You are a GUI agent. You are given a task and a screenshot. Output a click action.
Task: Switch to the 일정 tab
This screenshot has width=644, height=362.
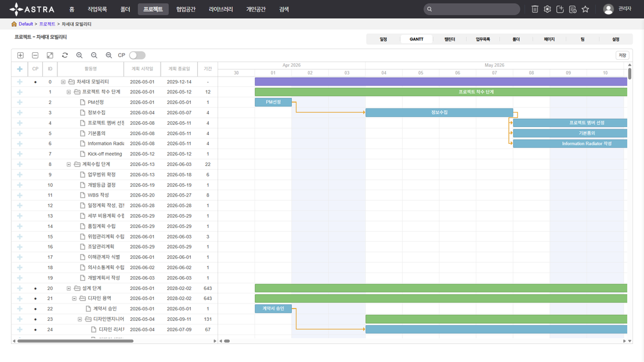[x=383, y=39]
